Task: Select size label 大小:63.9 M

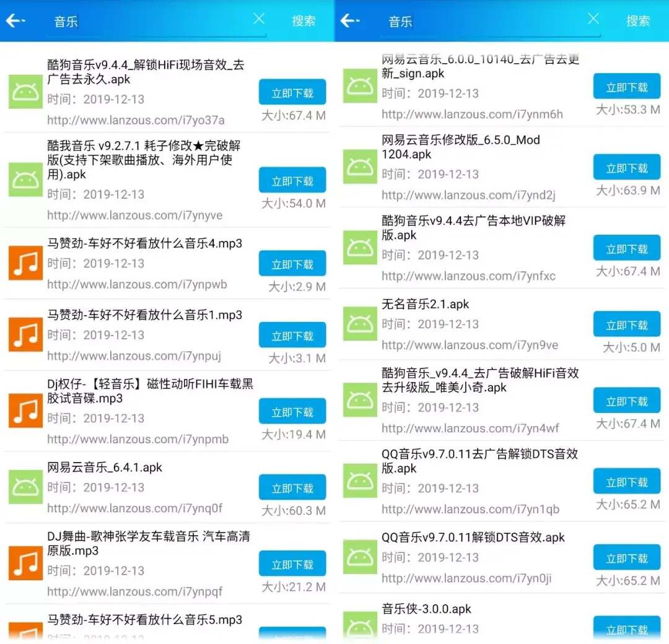Action: 628,190
